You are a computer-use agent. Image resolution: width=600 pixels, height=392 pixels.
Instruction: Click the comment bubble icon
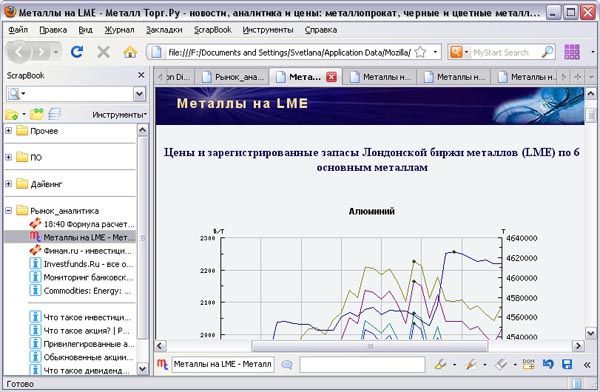pos(287,364)
